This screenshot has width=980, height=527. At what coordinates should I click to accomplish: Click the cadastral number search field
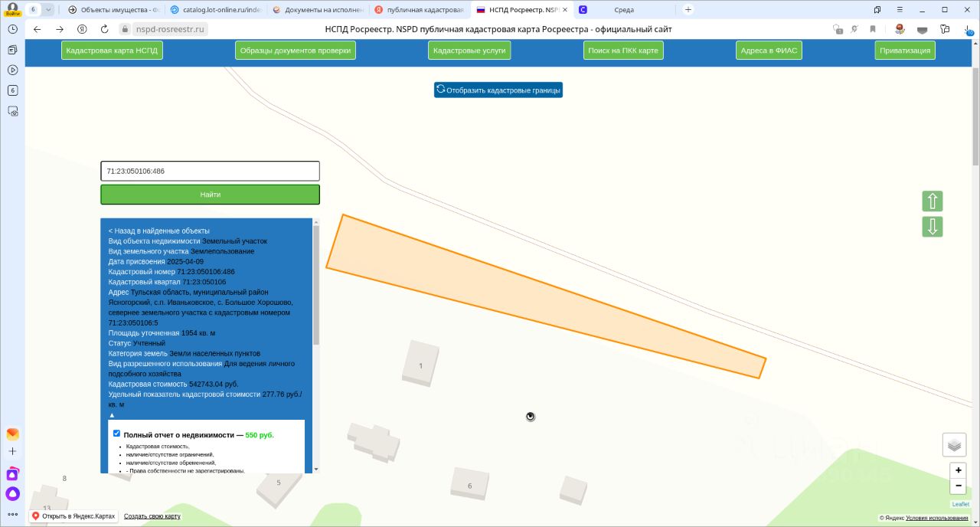210,171
